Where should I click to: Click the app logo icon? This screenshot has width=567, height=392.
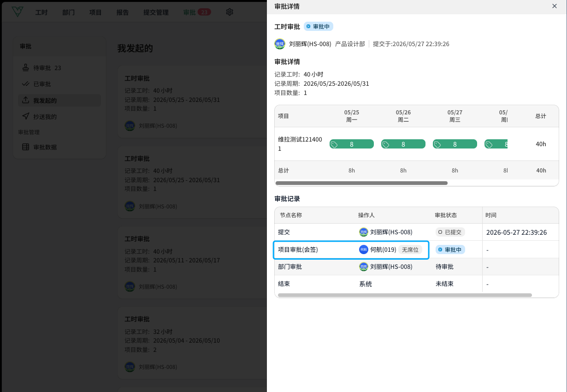18,12
